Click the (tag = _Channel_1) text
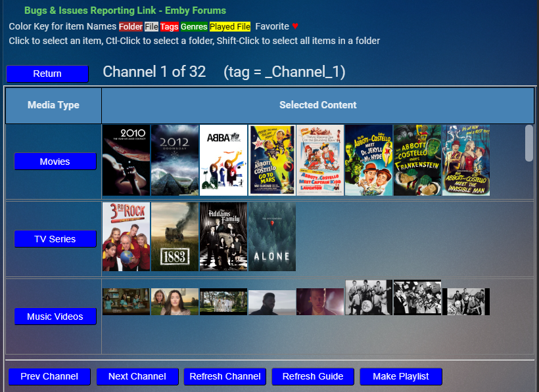 tap(285, 72)
